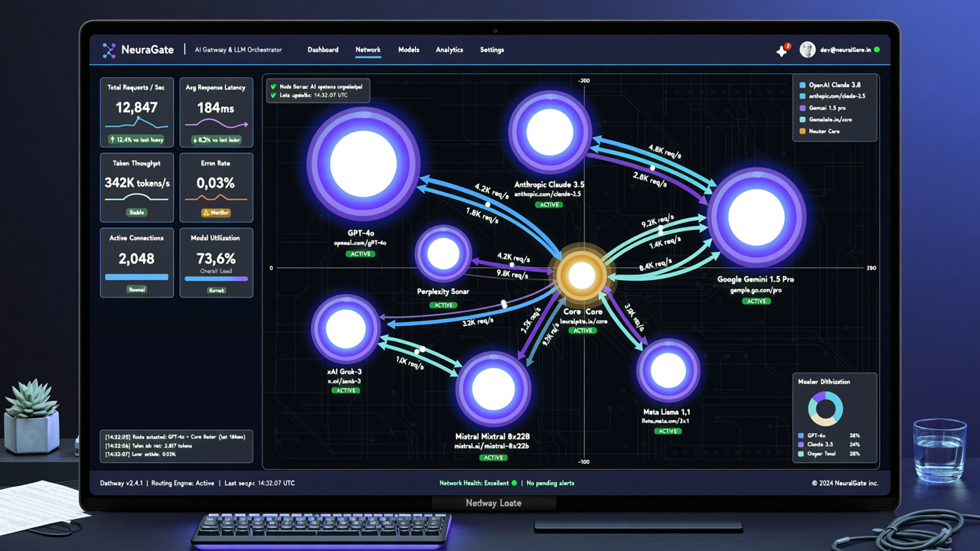Select the GPT-4o node circle
The width and height of the screenshot is (980, 551).
(x=364, y=164)
